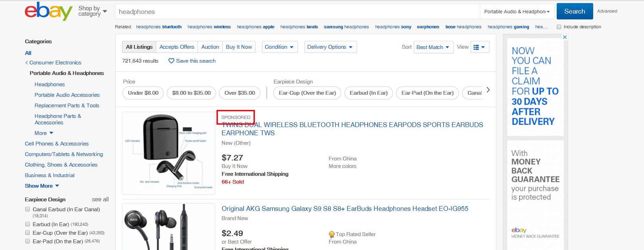Toggle Include description checkbox
This screenshot has height=250, width=644.
point(559,27)
